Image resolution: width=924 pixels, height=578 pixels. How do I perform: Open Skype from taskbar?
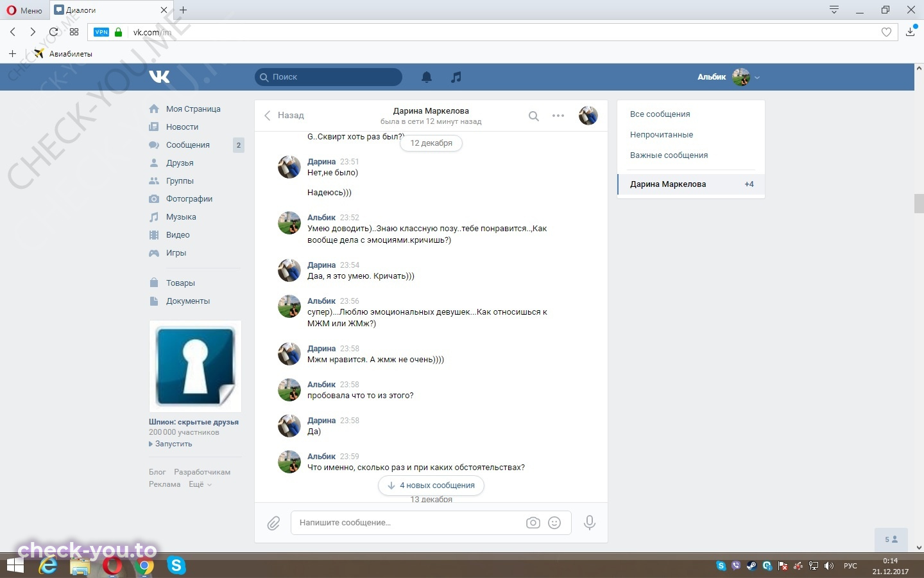coord(176,566)
